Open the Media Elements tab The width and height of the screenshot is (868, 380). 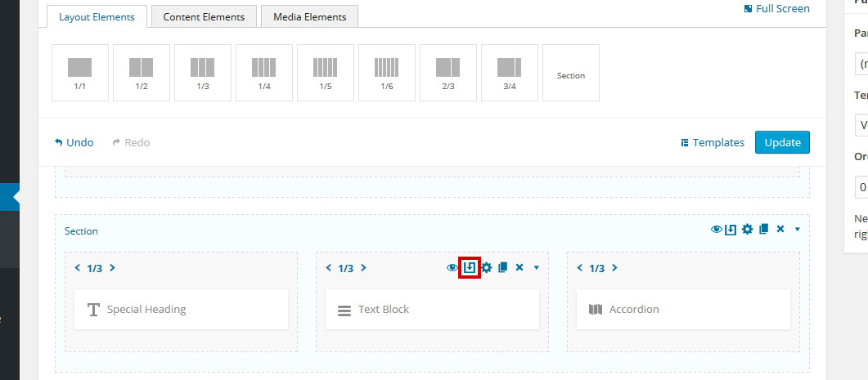pos(309,16)
